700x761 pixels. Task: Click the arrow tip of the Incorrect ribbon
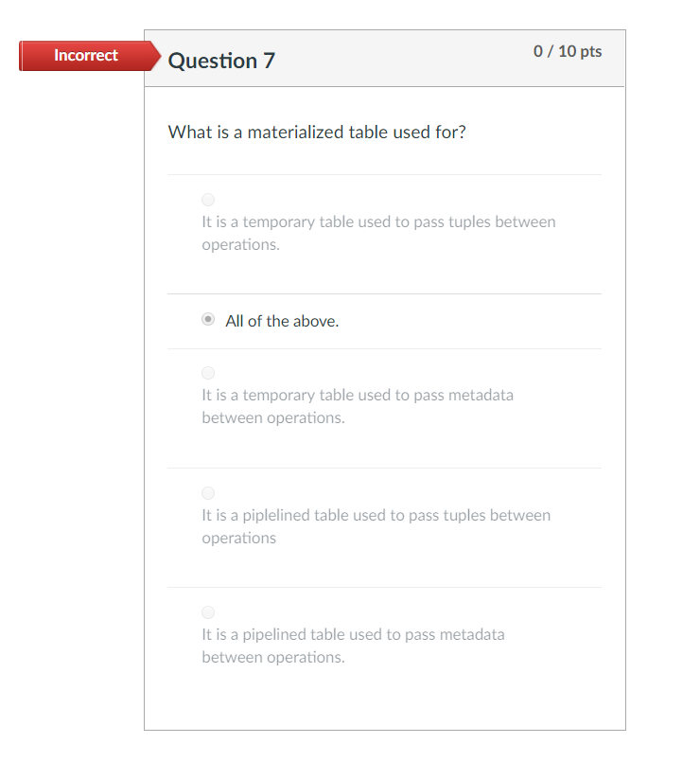157,56
